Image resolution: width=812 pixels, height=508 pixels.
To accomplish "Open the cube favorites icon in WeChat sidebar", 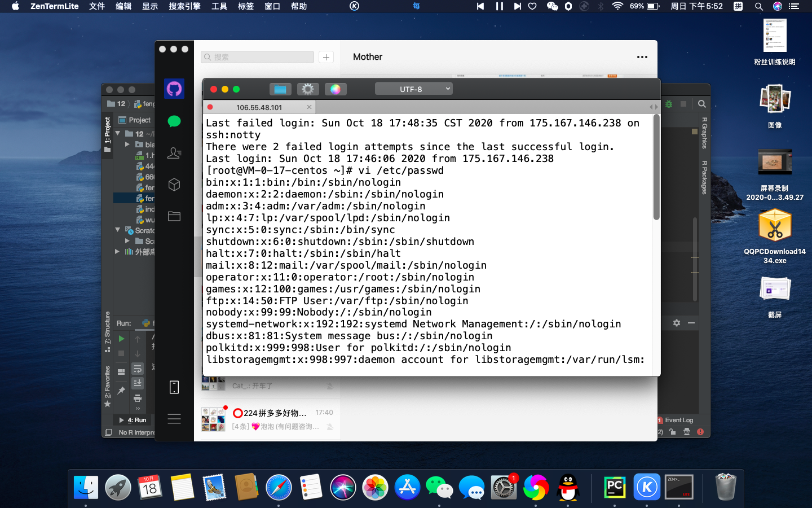I will (174, 185).
